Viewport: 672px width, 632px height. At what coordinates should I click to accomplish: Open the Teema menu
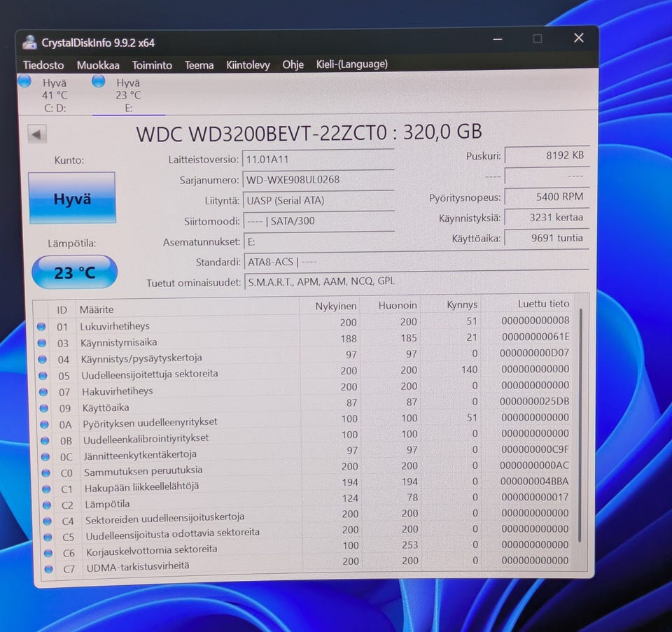pyautogui.click(x=199, y=65)
